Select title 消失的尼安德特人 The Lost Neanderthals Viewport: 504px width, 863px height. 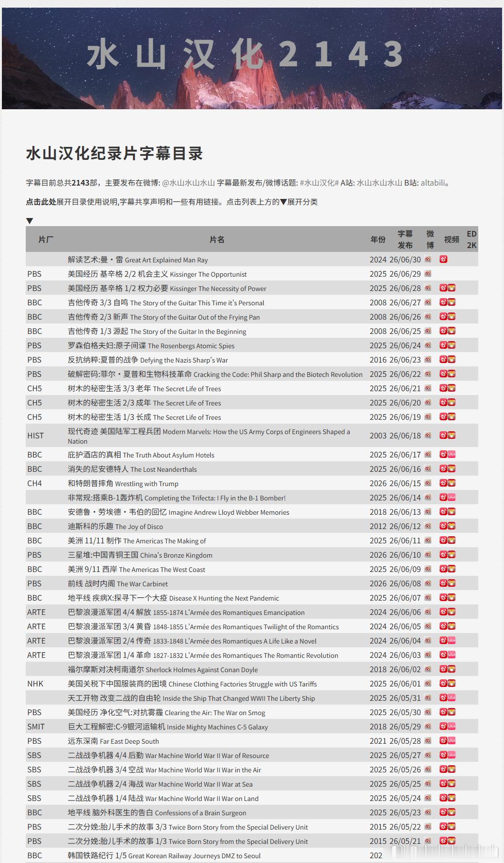132,469
